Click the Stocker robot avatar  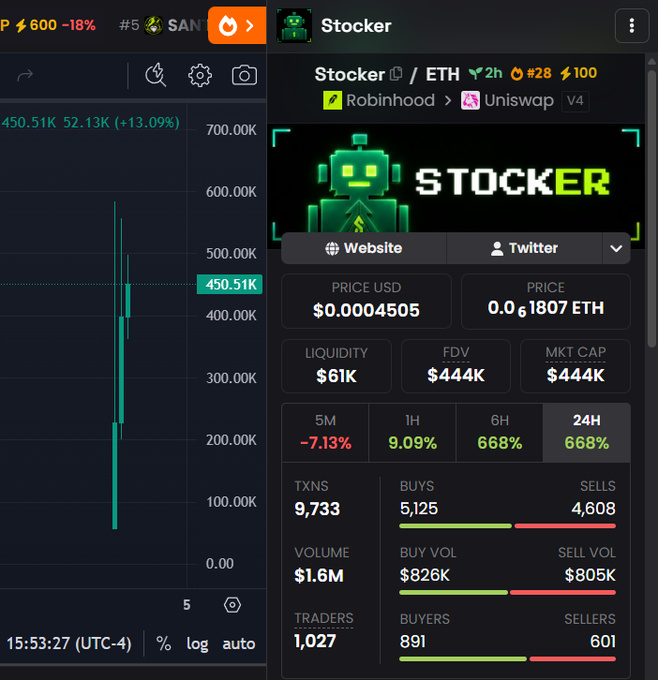pos(294,26)
